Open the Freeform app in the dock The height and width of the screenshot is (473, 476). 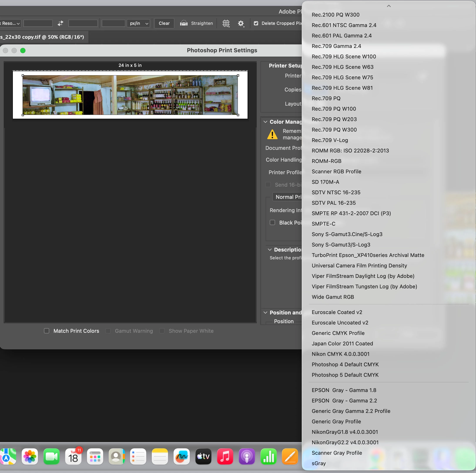(182, 456)
